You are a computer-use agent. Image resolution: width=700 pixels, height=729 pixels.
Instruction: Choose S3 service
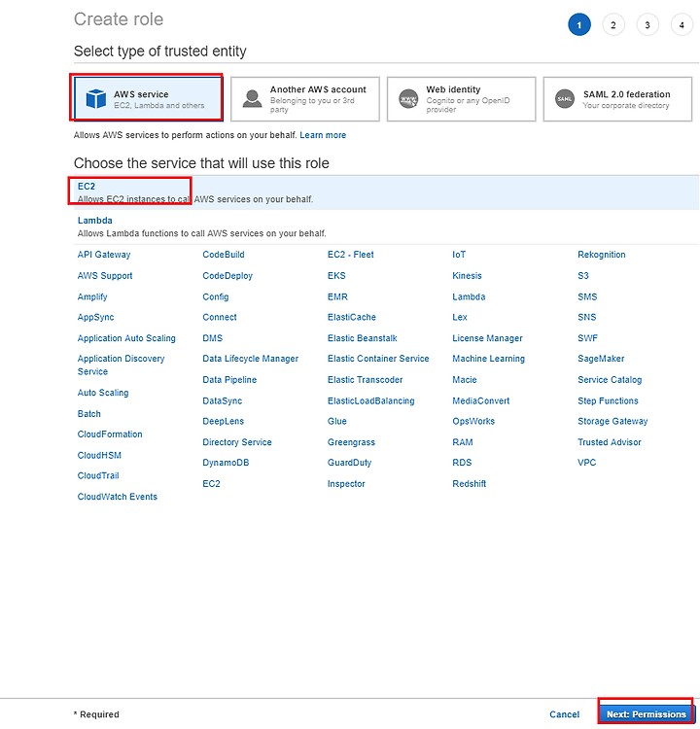(582, 276)
